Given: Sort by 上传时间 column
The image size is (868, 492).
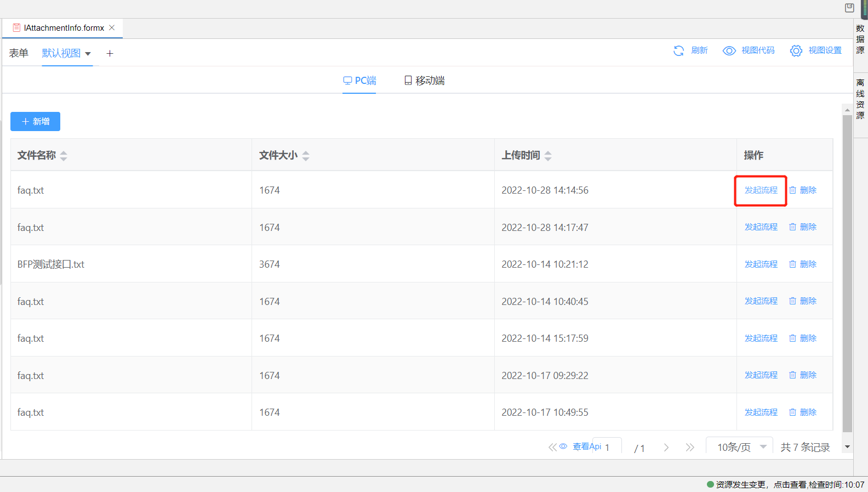Looking at the screenshot, I should [x=548, y=156].
